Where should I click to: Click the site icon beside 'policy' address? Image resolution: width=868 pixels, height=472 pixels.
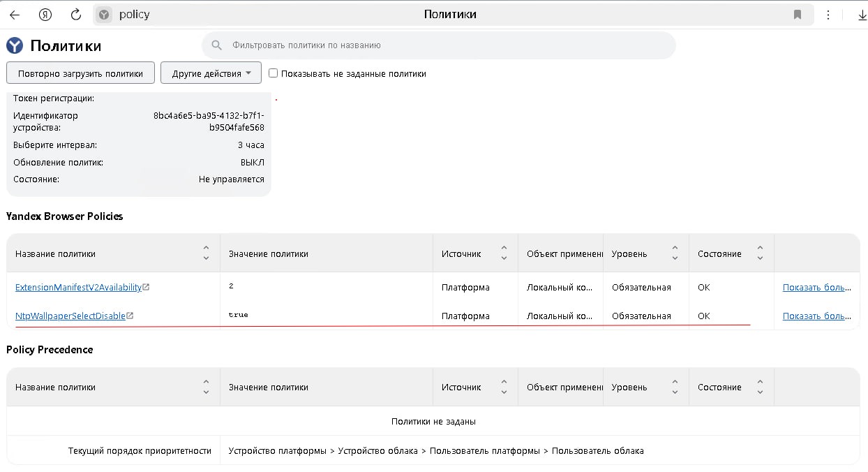click(x=104, y=15)
